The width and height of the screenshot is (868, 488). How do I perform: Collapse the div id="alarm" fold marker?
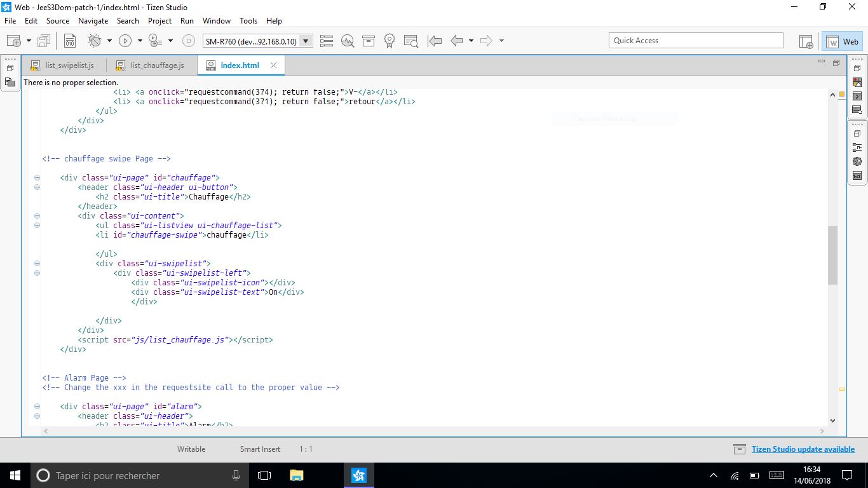[37, 407]
